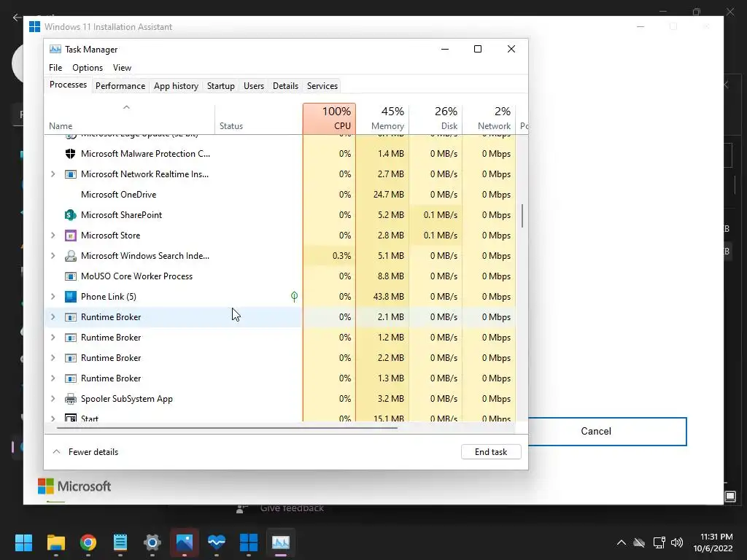Click the Spooler SubSystem App printer icon
The width and height of the screenshot is (747, 560).
click(x=71, y=399)
